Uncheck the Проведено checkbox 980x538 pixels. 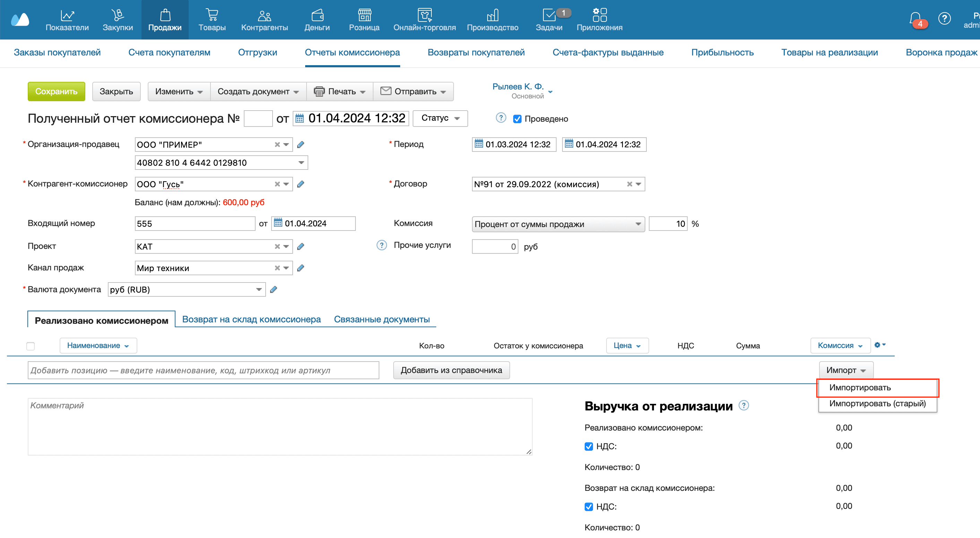(517, 119)
